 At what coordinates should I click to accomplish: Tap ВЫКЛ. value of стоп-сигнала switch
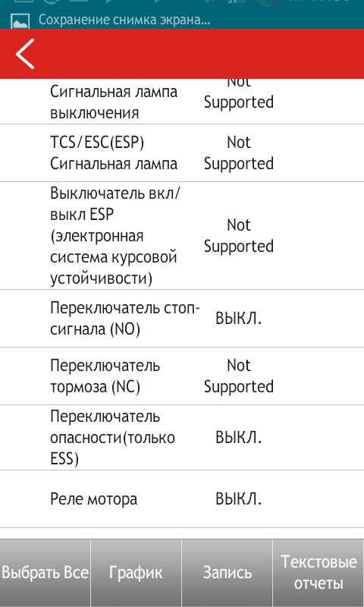(239, 318)
